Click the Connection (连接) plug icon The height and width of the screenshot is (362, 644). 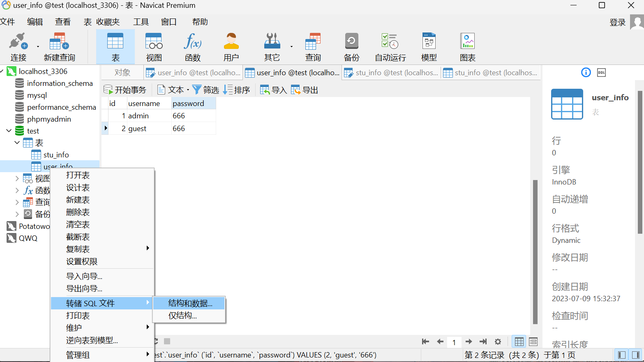(18, 42)
